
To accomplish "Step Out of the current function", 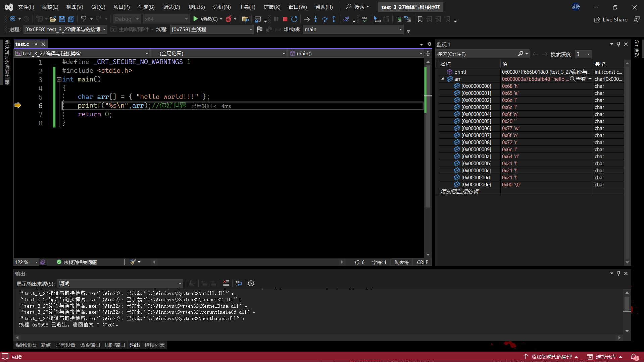I will pyautogui.click(x=334, y=19).
